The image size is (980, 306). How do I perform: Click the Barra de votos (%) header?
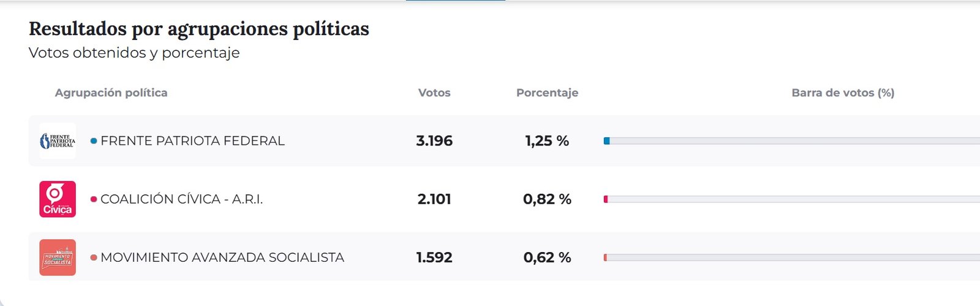843,93
